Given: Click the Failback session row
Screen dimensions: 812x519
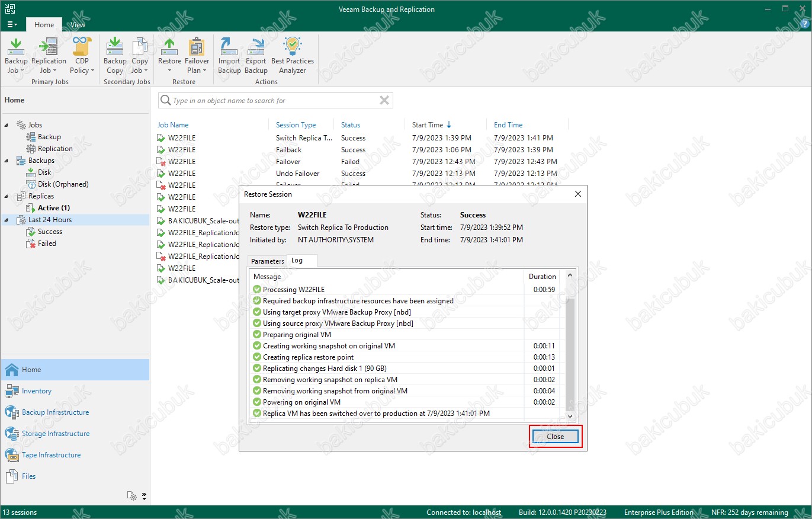Looking at the screenshot, I should click(x=362, y=150).
